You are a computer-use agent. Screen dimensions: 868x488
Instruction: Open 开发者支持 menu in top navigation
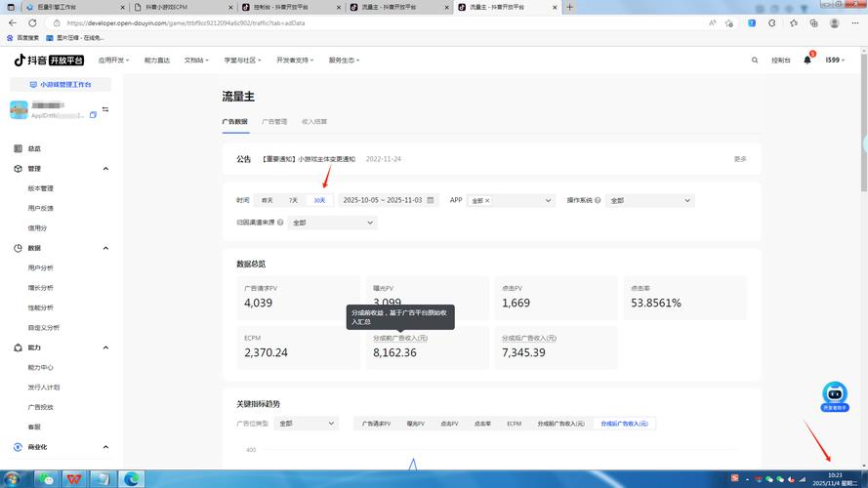[x=295, y=60]
